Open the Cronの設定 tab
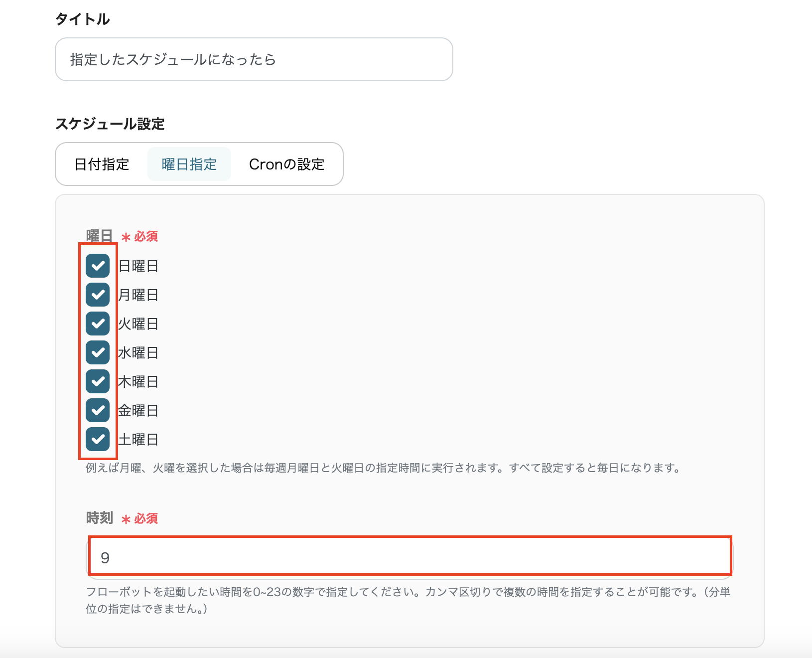This screenshot has width=812, height=658. (286, 164)
